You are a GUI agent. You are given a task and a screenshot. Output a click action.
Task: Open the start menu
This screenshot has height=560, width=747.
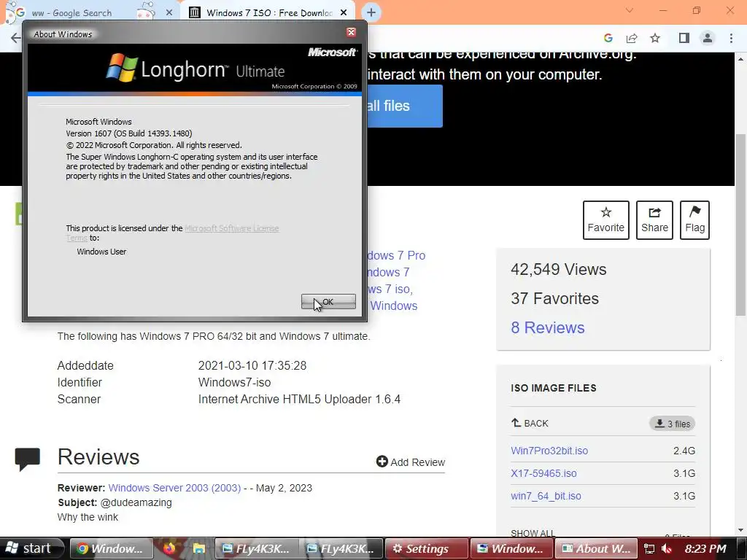31,548
